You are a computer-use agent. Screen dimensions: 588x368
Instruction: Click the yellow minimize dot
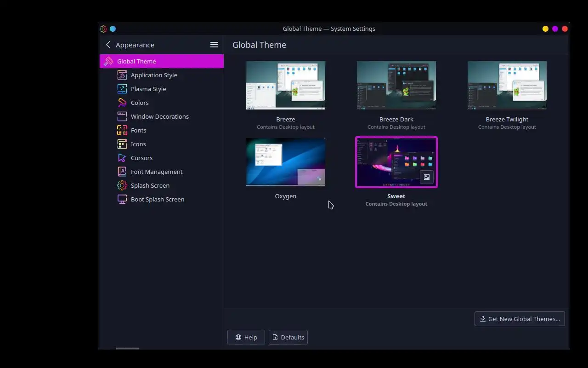pos(545,29)
